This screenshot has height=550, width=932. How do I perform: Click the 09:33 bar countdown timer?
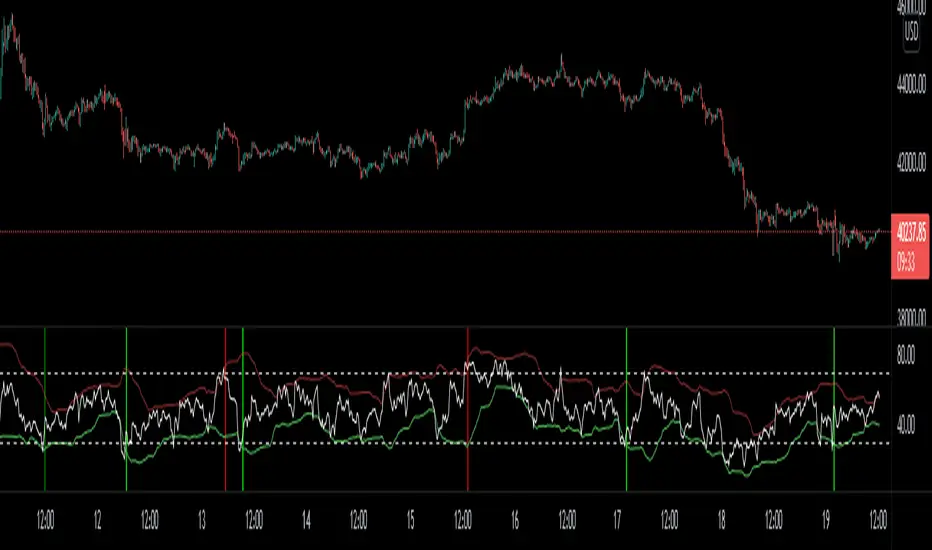pyautogui.click(x=906, y=262)
